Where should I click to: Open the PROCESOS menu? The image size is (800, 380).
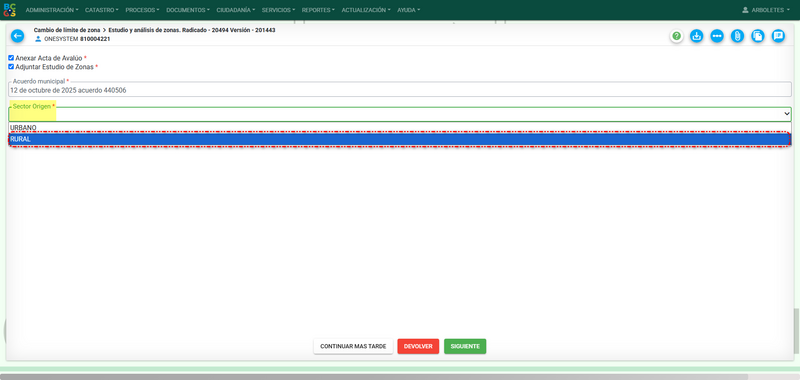click(x=142, y=10)
